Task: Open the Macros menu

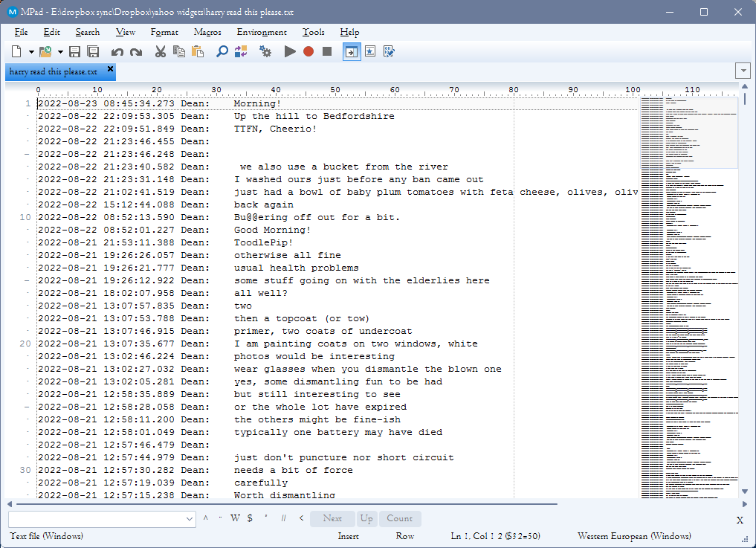Action: [x=207, y=32]
